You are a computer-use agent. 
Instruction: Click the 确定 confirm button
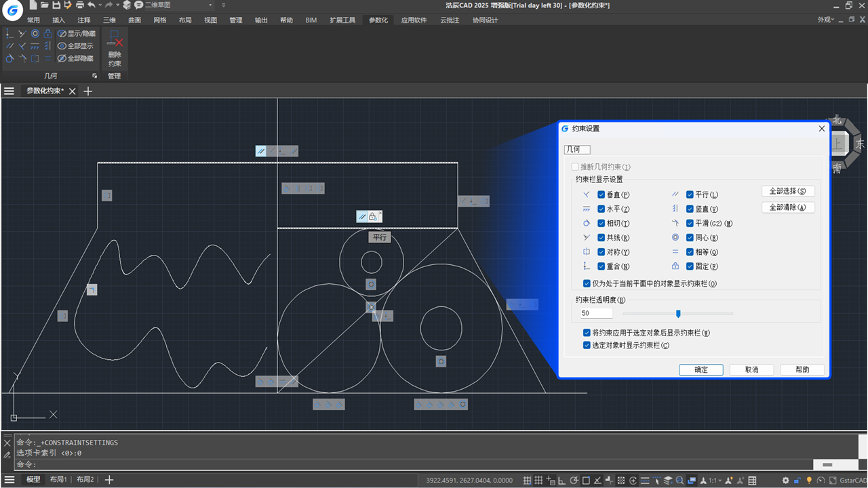[x=701, y=369]
